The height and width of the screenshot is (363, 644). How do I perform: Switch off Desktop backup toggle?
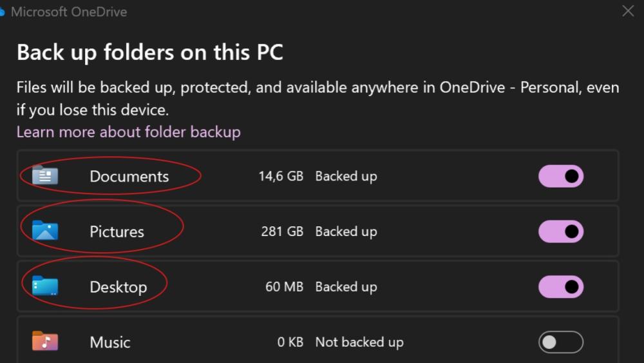click(x=560, y=287)
